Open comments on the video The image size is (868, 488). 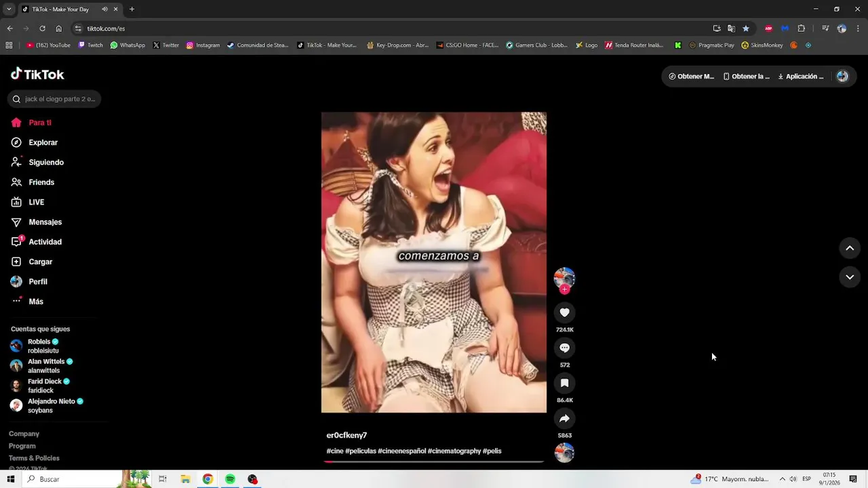[564, 348]
